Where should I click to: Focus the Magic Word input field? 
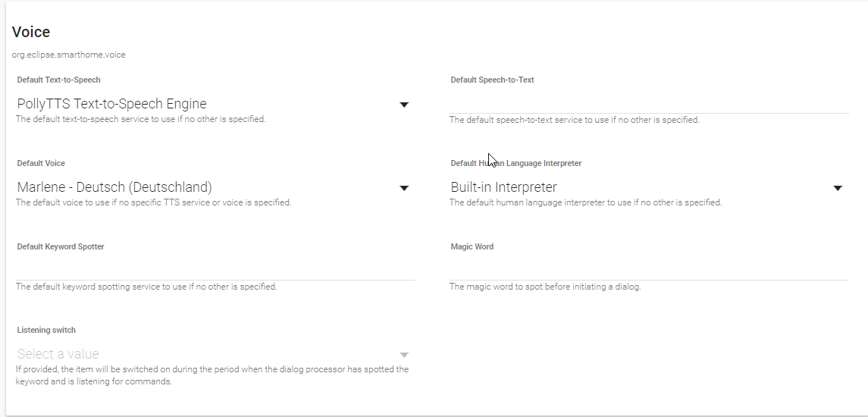[x=649, y=270]
